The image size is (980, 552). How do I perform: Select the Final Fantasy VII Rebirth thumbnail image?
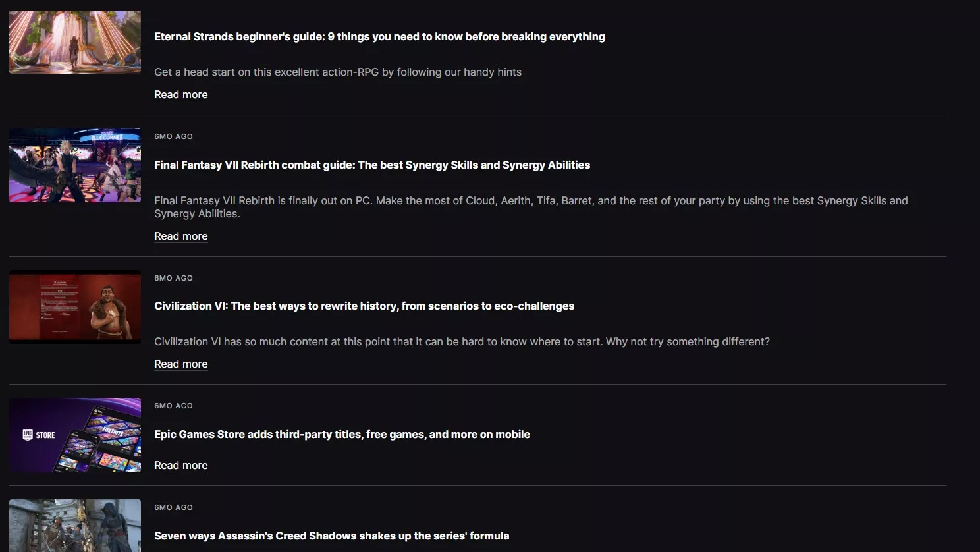pyautogui.click(x=75, y=165)
